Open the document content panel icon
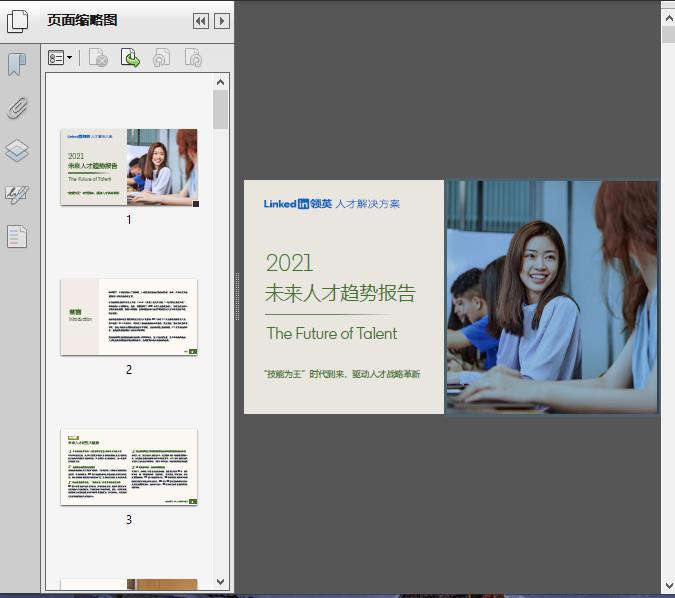This screenshot has width=675, height=598. point(17,236)
